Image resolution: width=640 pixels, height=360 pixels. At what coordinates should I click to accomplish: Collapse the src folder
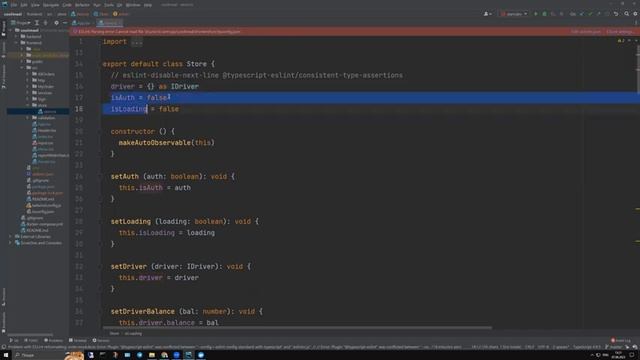22,67
